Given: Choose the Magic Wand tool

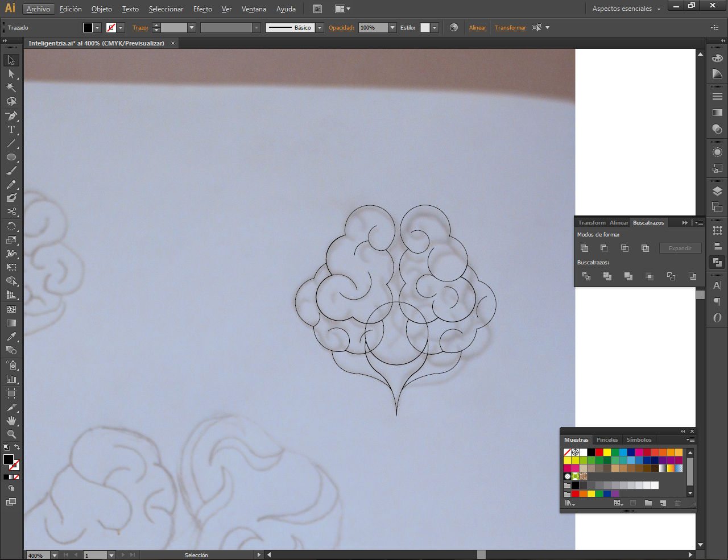Looking at the screenshot, I should point(11,88).
